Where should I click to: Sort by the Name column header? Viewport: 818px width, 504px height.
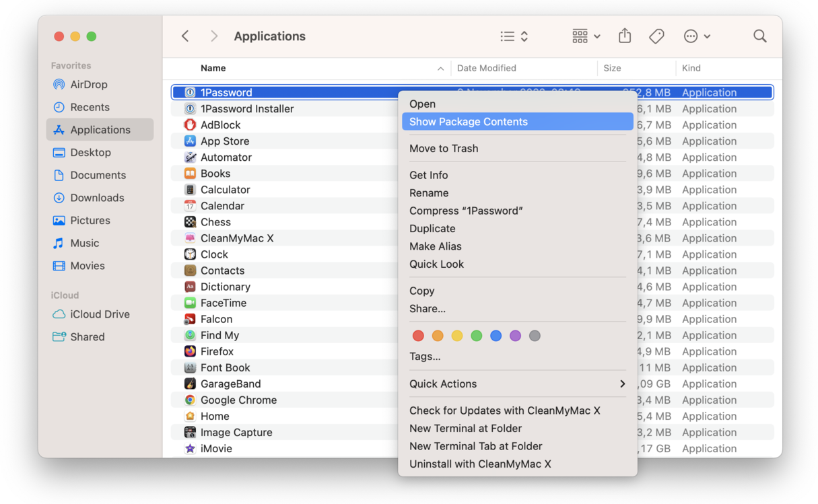(213, 68)
